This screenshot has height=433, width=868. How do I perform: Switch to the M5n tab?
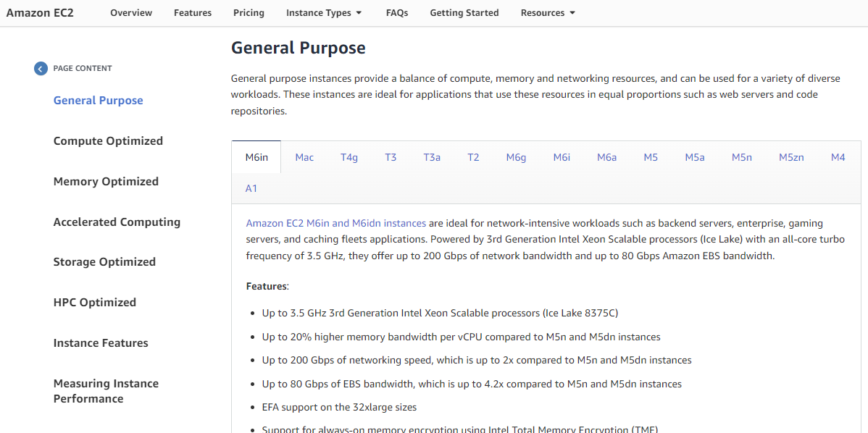coord(742,158)
